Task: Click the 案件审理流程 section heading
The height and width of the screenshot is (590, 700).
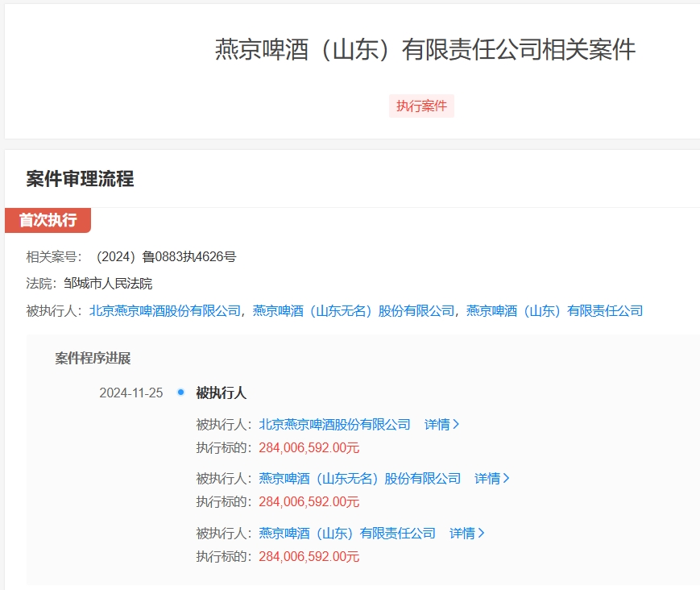Action: pyautogui.click(x=80, y=179)
